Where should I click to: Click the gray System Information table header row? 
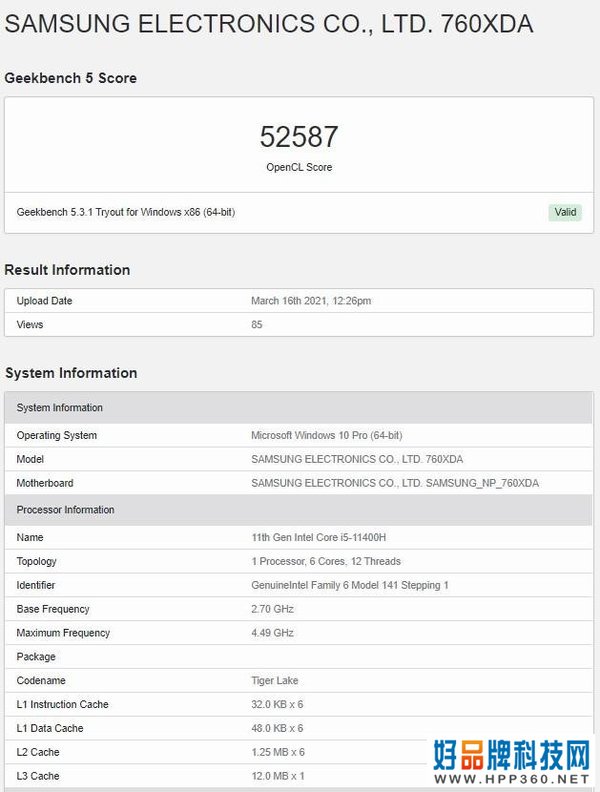pyautogui.click(x=298, y=408)
